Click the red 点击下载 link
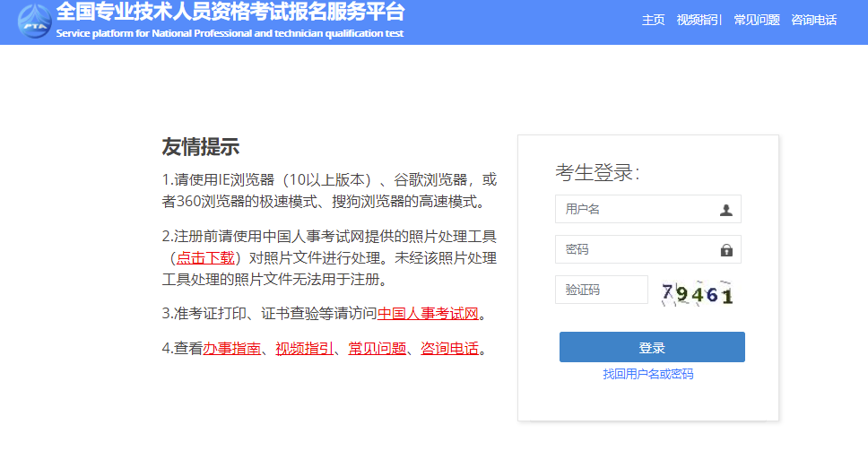The image size is (868, 451). [x=205, y=258]
